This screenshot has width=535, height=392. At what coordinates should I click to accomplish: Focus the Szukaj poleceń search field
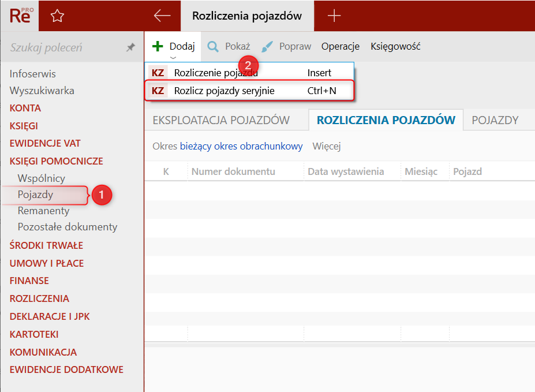(x=65, y=47)
